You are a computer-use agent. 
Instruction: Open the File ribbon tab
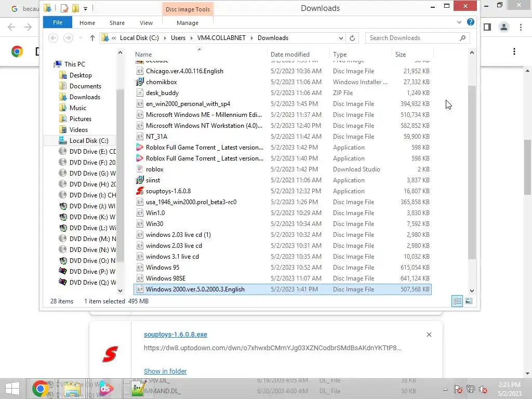57,22
